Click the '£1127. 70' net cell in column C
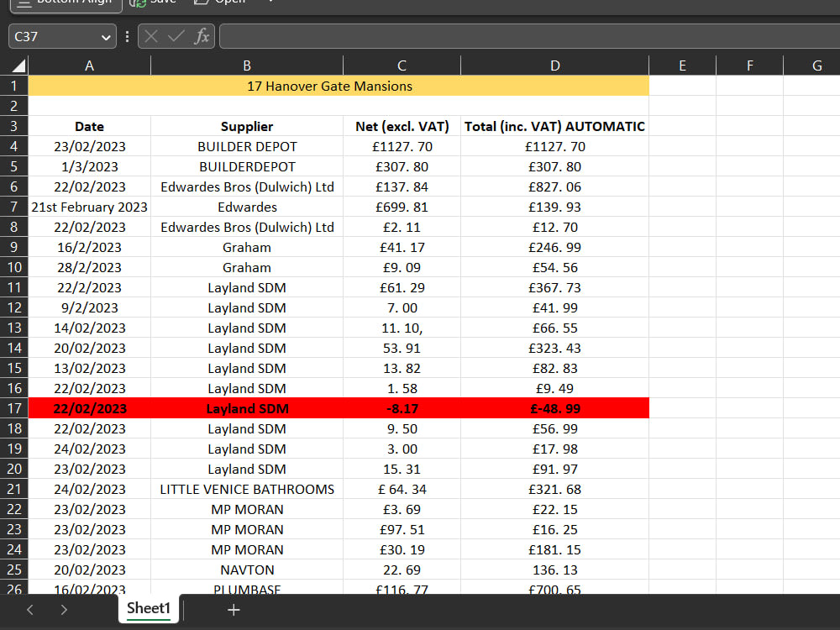 (402, 146)
